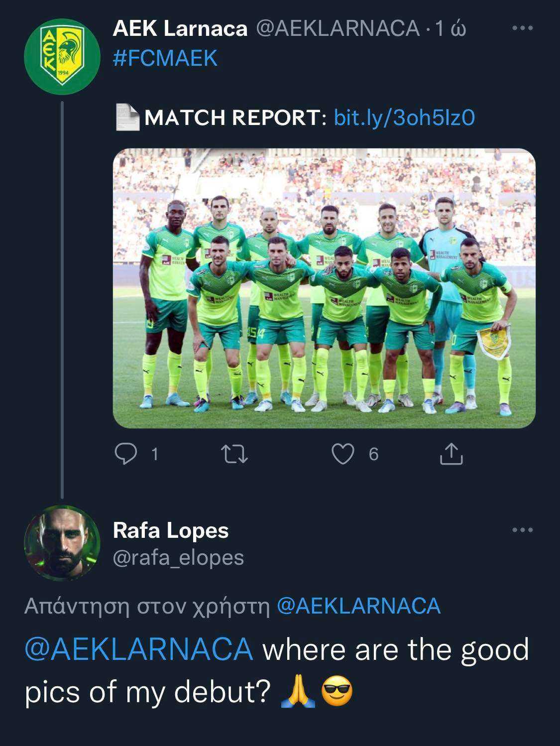Open the #FCMAEK hashtag
Screen dimensions: 560x746
165,58
